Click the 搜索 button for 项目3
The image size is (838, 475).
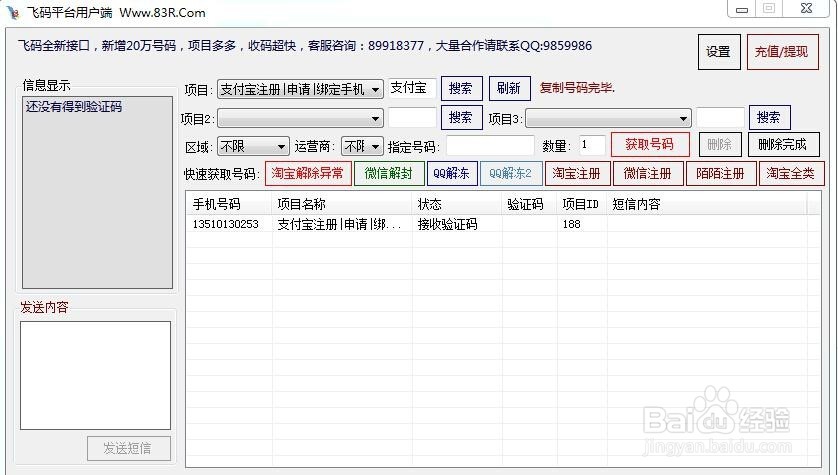coord(770,117)
